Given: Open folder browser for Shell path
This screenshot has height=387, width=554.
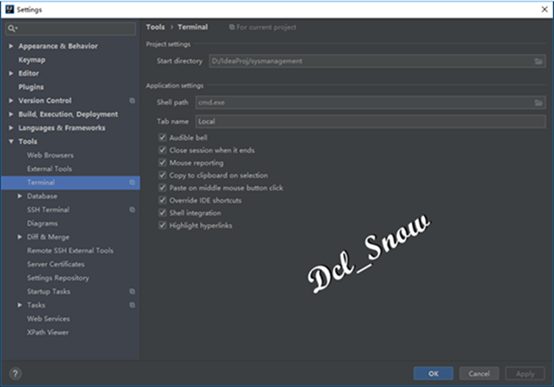Looking at the screenshot, I should 538,102.
